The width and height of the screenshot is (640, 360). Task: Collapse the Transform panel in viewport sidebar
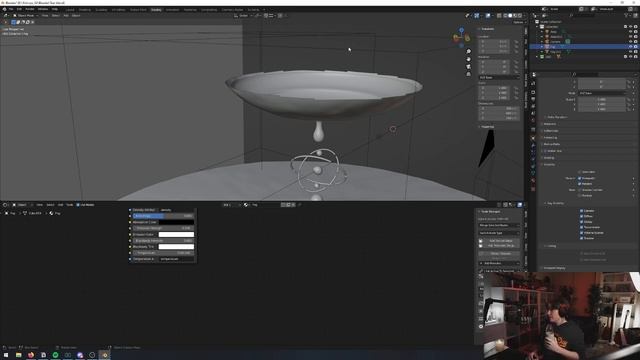click(x=486, y=29)
